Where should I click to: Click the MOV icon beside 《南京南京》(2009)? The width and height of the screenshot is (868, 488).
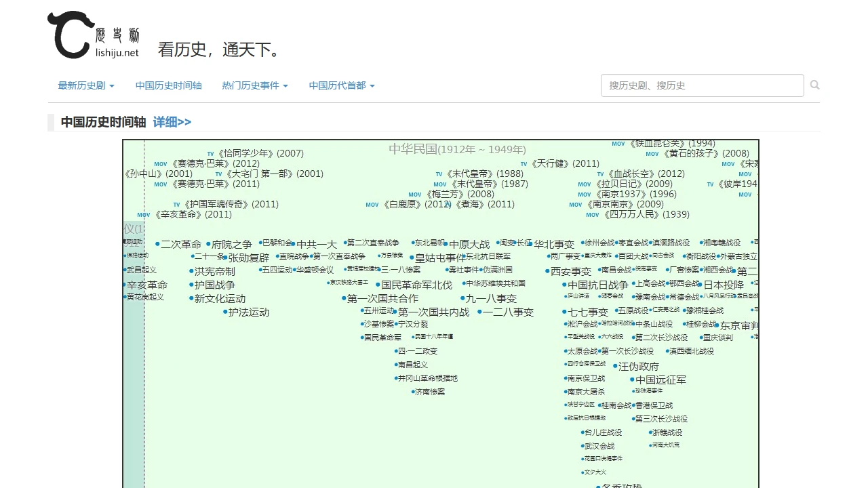(x=575, y=204)
